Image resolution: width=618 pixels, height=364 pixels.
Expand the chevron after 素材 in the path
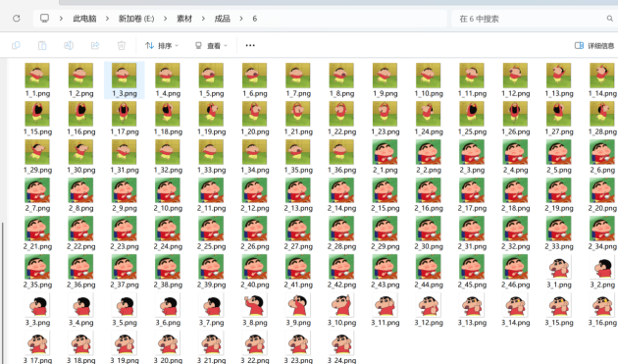(203, 19)
